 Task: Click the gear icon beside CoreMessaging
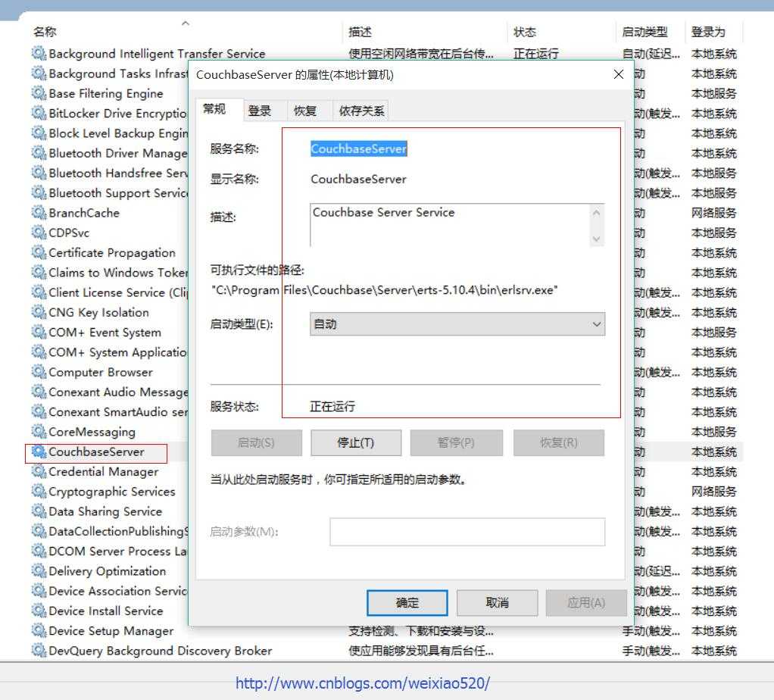coord(39,432)
